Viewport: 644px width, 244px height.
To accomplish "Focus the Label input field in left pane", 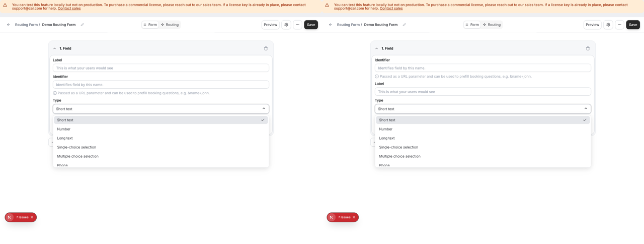I will tap(161, 68).
